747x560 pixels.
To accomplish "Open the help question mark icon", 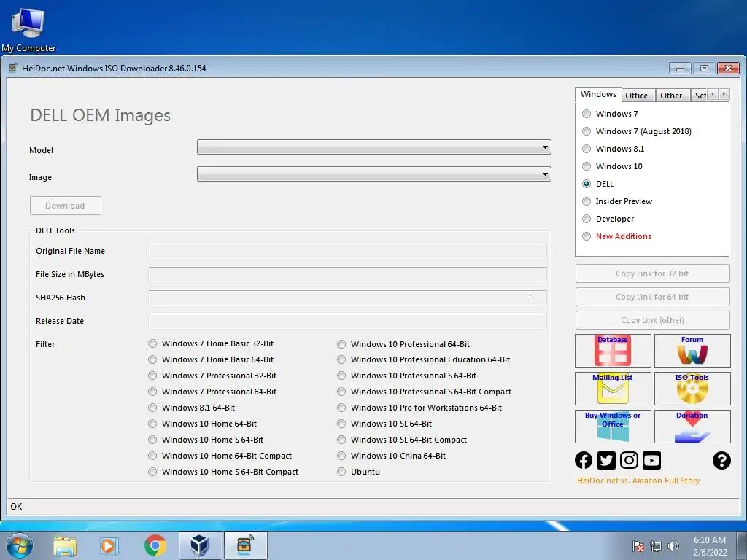I will [x=721, y=460].
